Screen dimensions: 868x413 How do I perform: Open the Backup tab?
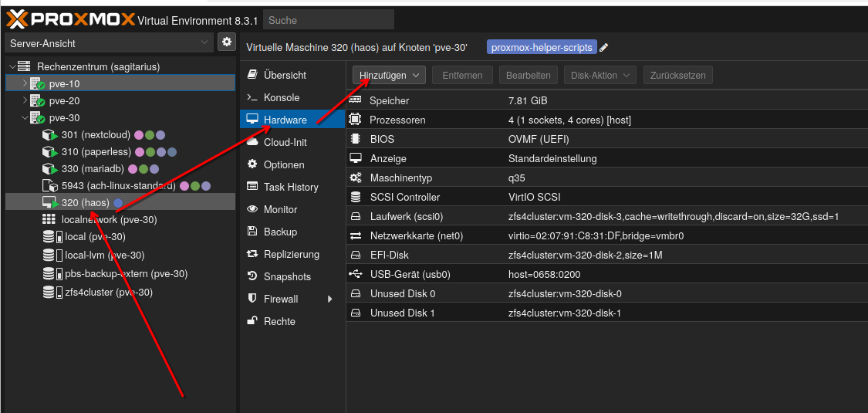tap(292, 232)
